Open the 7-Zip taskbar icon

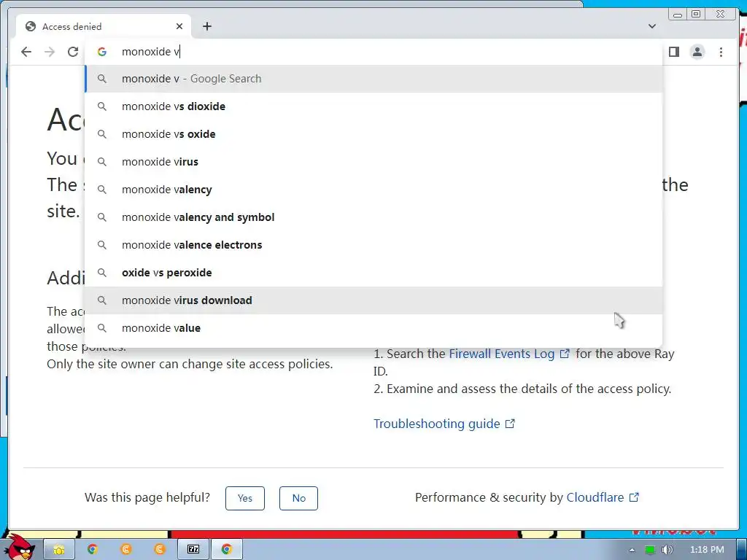[193, 550]
